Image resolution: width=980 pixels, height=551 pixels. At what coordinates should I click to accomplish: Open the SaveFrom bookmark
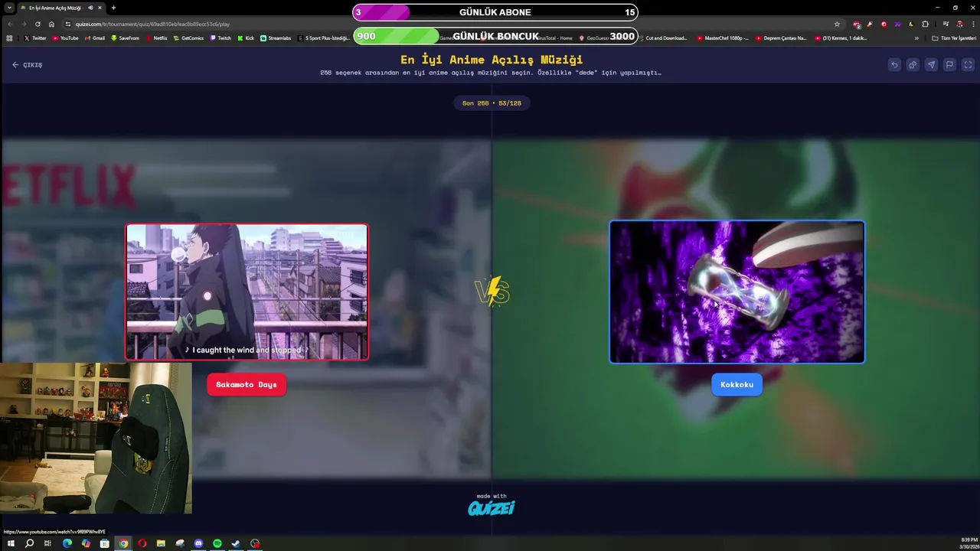click(x=125, y=37)
